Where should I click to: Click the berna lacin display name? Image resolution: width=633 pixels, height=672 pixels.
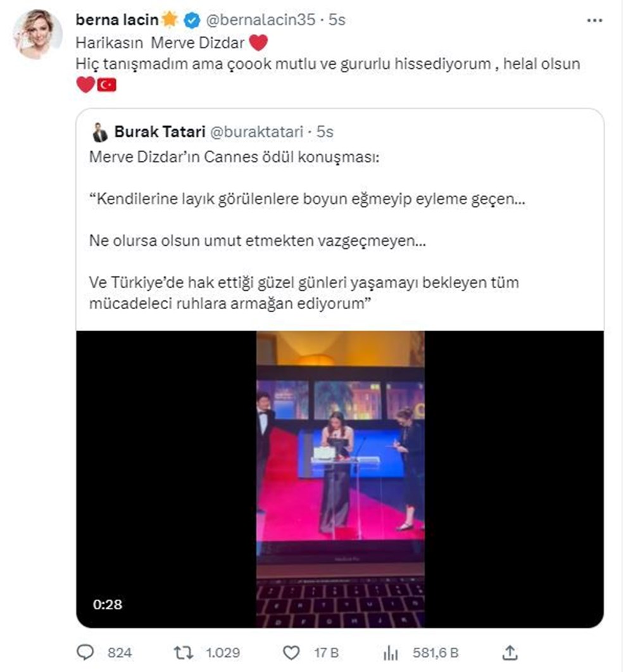(x=117, y=20)
